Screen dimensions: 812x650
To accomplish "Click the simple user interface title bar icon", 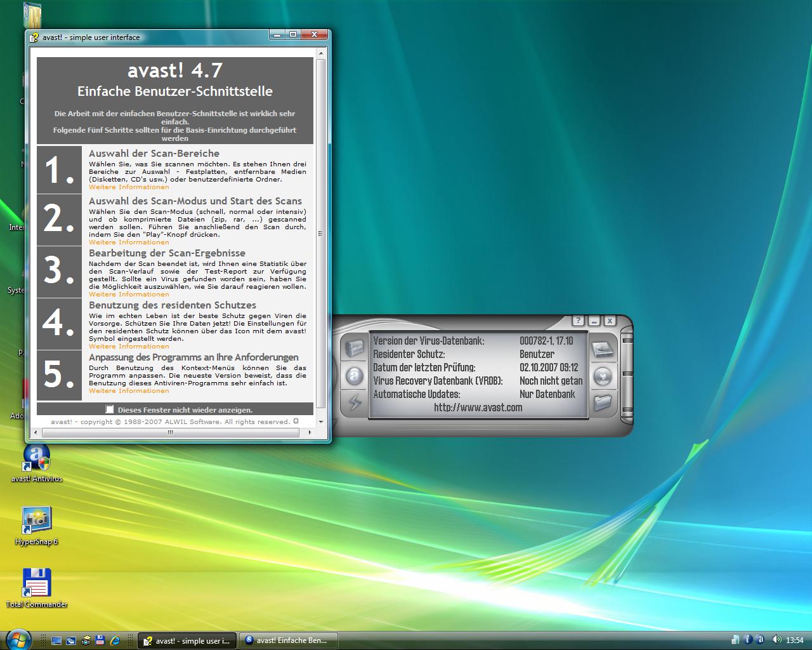I will click(35, 37).
